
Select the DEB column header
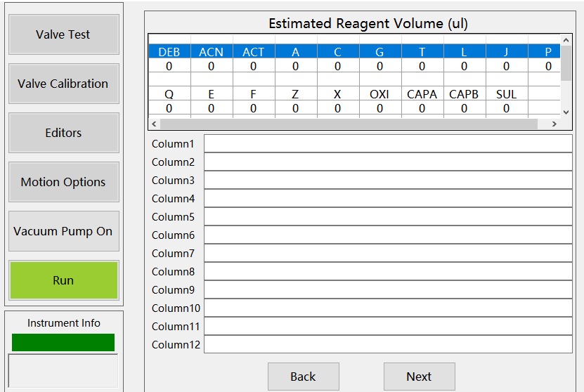[x=169, y=52]
